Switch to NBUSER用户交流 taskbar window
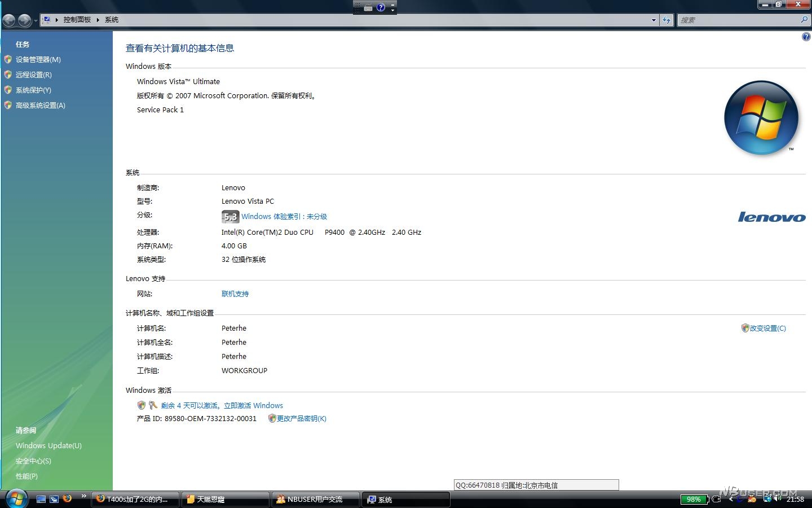 [x=315, y=500]
